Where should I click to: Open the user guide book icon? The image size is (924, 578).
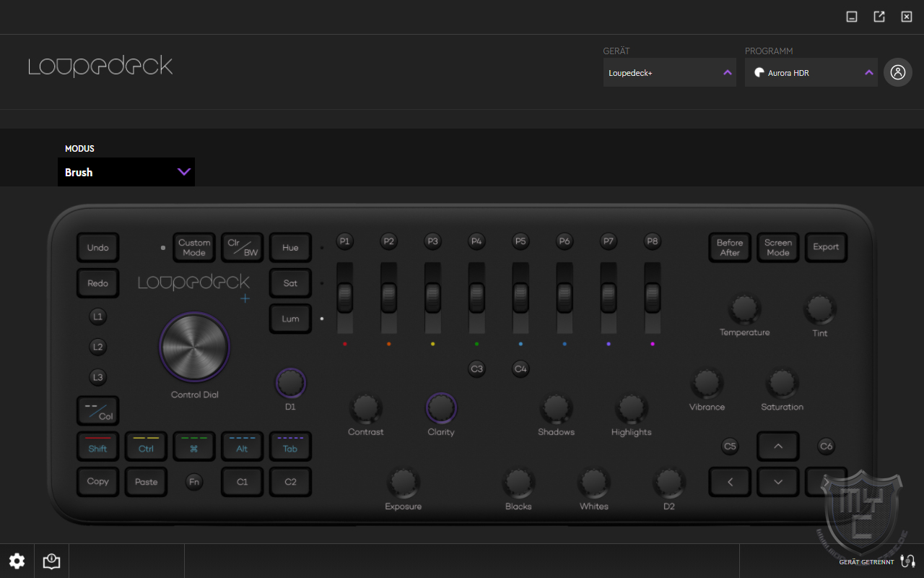(x=51, y=561)
